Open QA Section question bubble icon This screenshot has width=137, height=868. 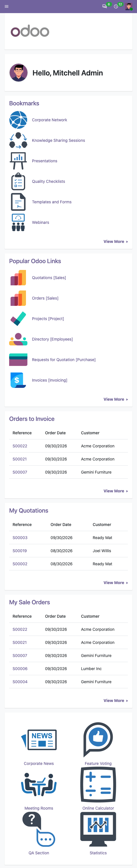click(39, 830)
